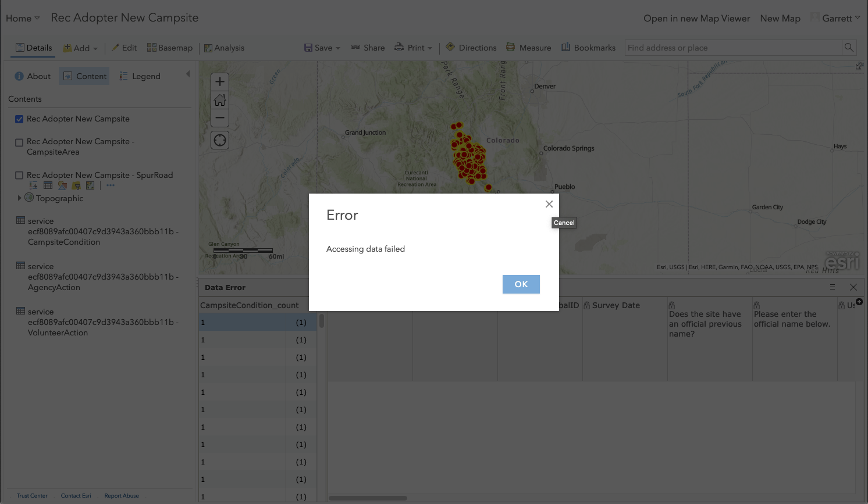
Task: Switch to the Legend tab
Action: tap(140, 76)
